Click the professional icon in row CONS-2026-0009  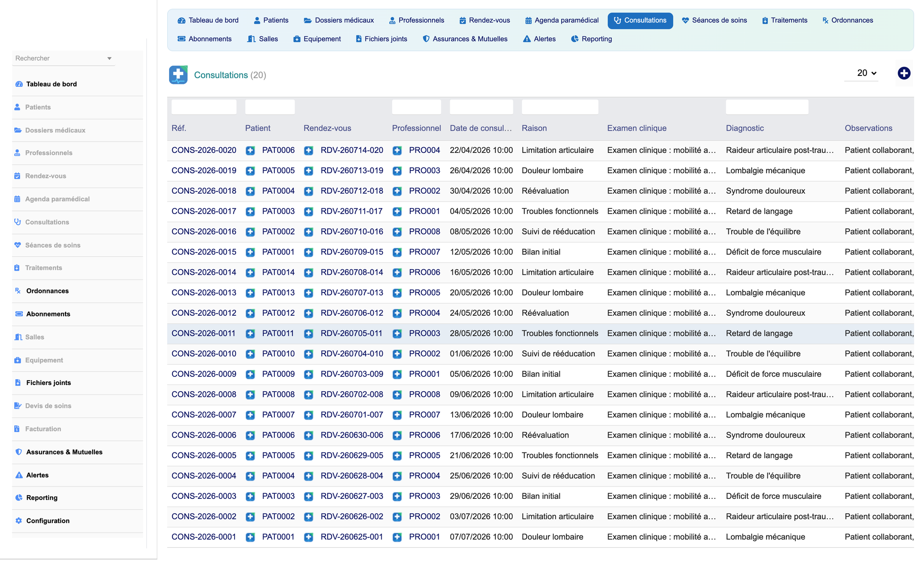click(397, 375)
